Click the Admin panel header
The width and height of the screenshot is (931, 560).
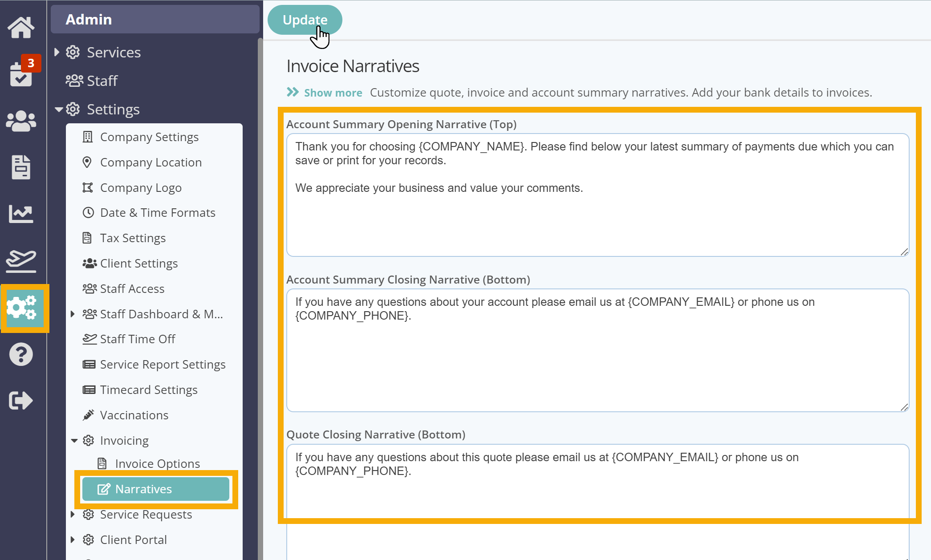tap(155, 19)
